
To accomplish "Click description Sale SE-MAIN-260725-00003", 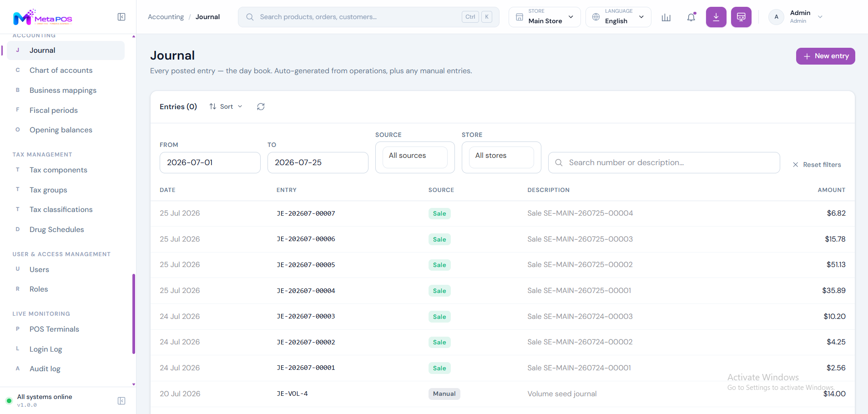I will click(x=580, y=239).
